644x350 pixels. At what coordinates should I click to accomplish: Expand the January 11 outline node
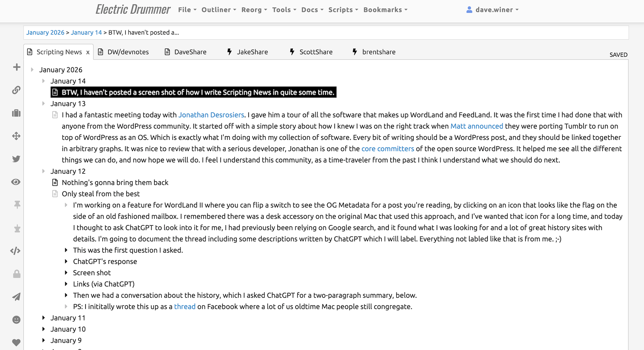pyautogui.click(x=43, y=318)
